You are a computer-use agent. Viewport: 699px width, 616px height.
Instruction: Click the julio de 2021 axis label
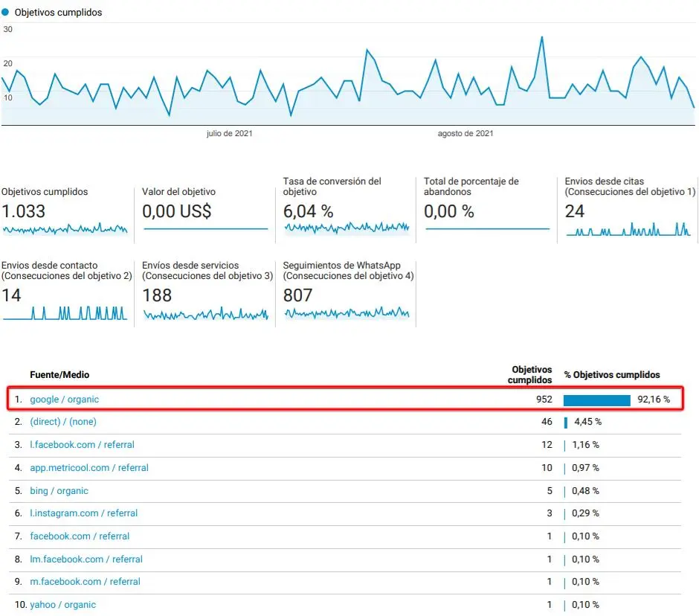pyautogui.click(x=229, y=134)
